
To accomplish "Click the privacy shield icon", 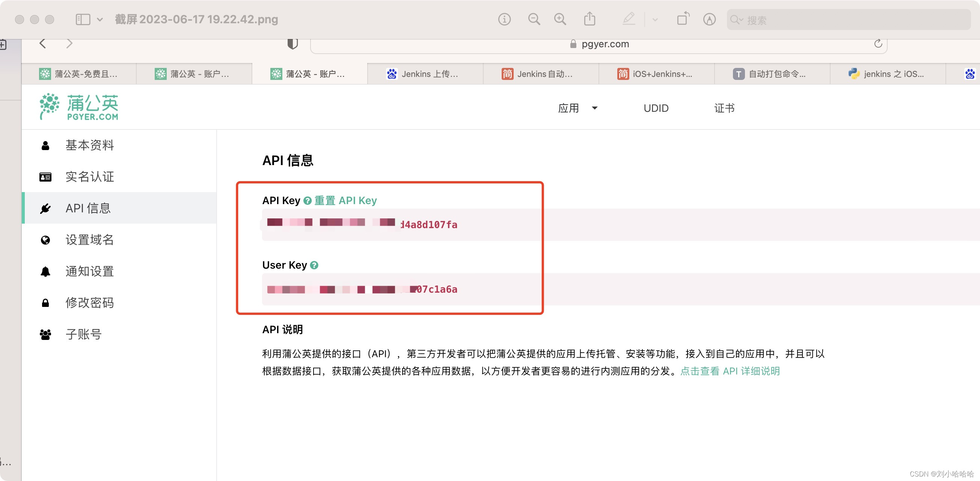I will (292, 44).
